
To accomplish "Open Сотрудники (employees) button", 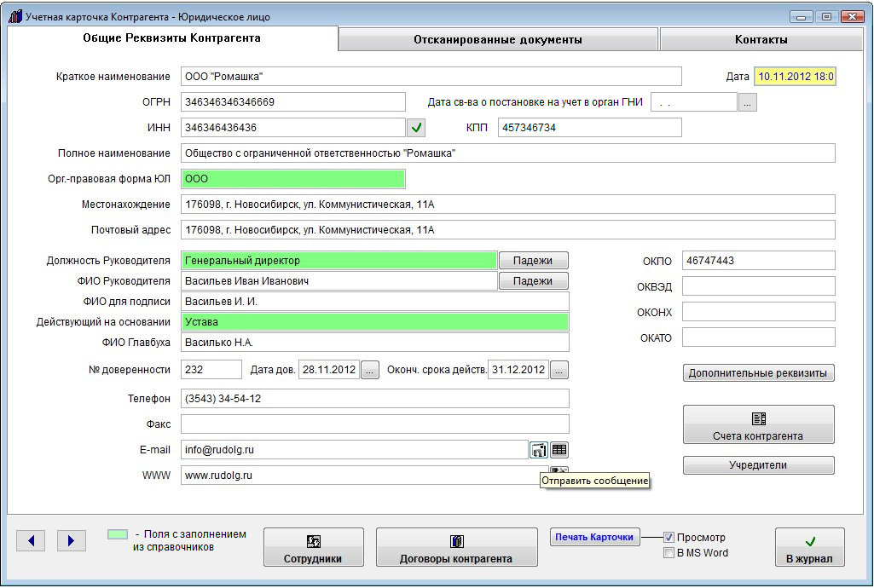I will (x=313, y=548).
